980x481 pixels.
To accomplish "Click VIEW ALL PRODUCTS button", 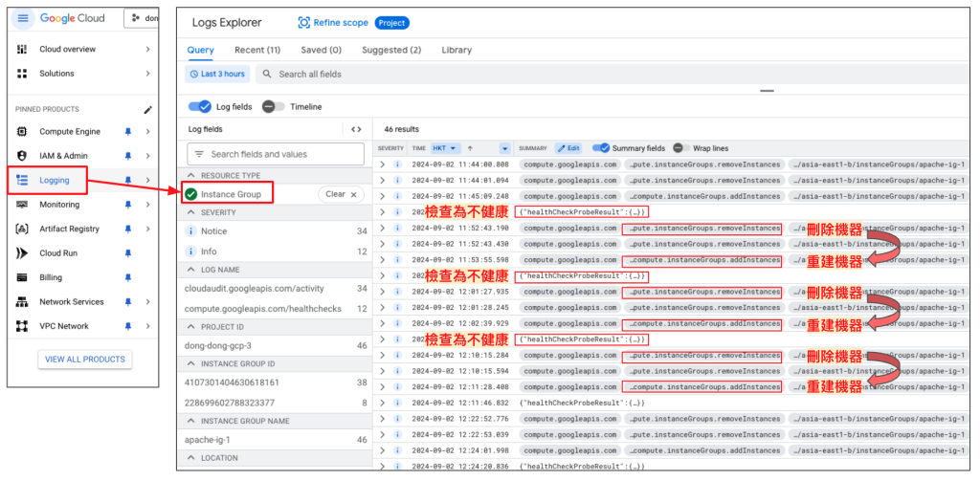I will (85, 360).
